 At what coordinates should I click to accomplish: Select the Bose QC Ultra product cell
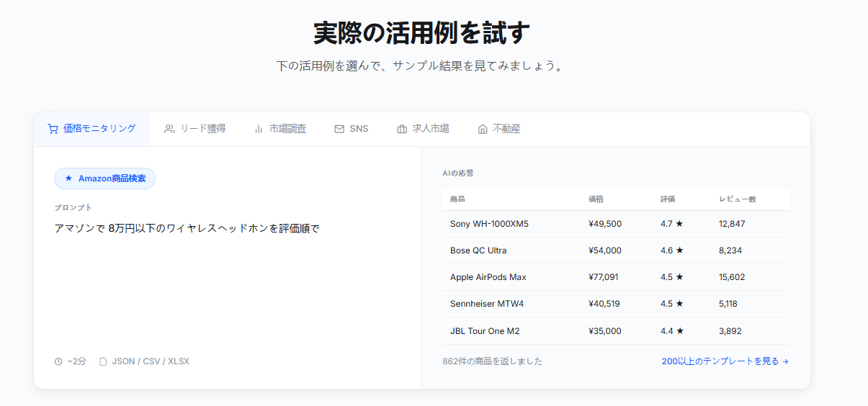478,251
